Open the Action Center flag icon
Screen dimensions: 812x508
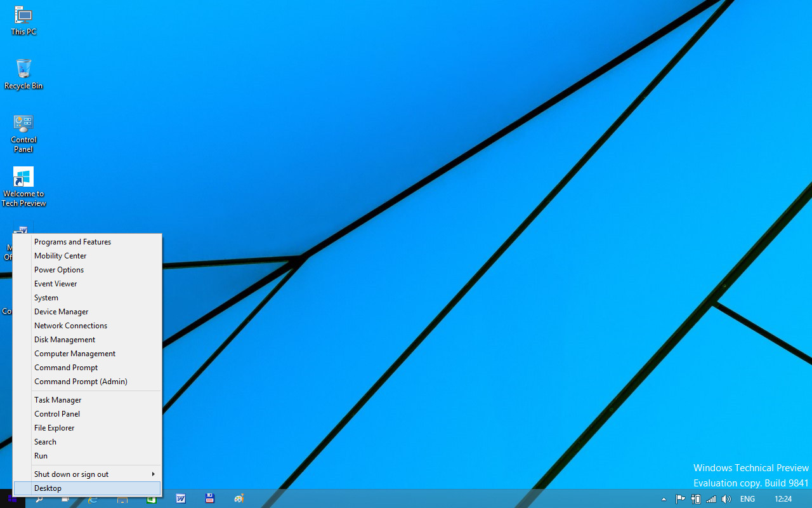coord(680,499)
